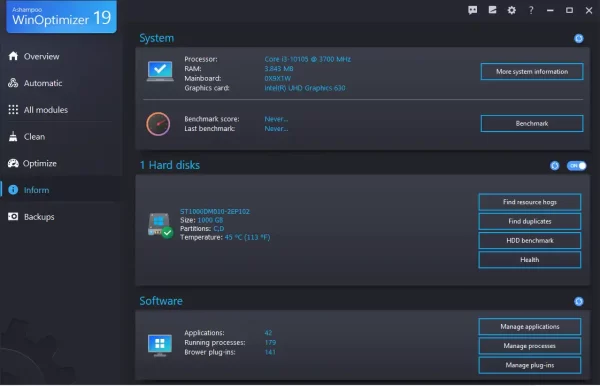Click the info circle icon beside Inform
This screenshot has height=386, width=600.
[x=13, y=190]
